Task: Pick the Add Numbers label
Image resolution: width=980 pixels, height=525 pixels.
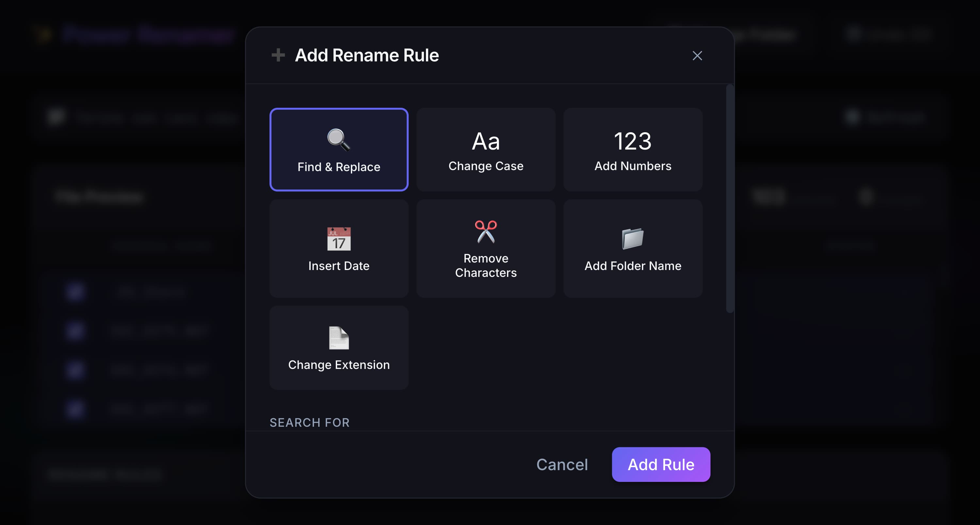Action: coord(633,166)
